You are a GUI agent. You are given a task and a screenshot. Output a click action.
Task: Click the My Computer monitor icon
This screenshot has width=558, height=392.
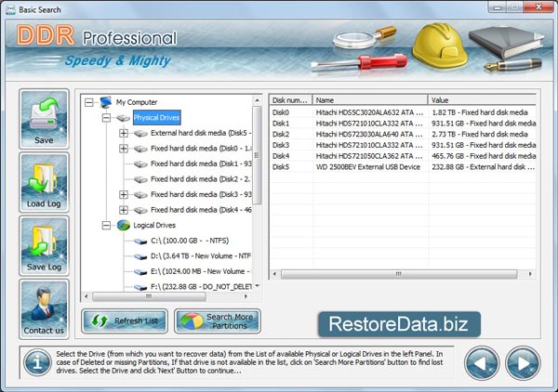[106, 102]
